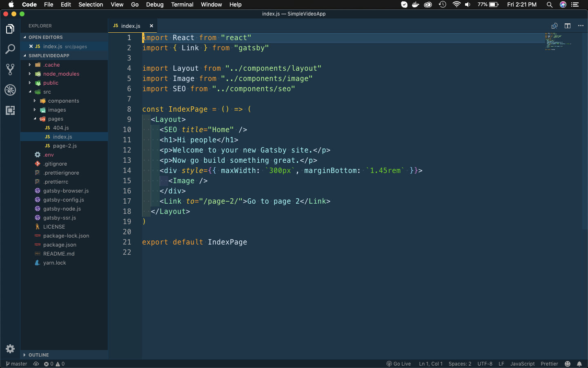Change file encoding UTF-8
The image size is (588, 368).
(485, 364)
